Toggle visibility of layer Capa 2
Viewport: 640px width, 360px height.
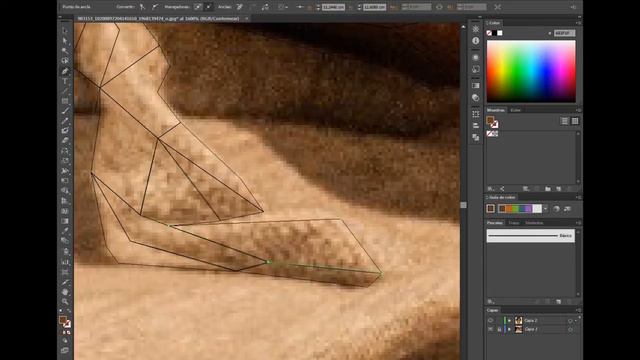(x=491, y=320)
